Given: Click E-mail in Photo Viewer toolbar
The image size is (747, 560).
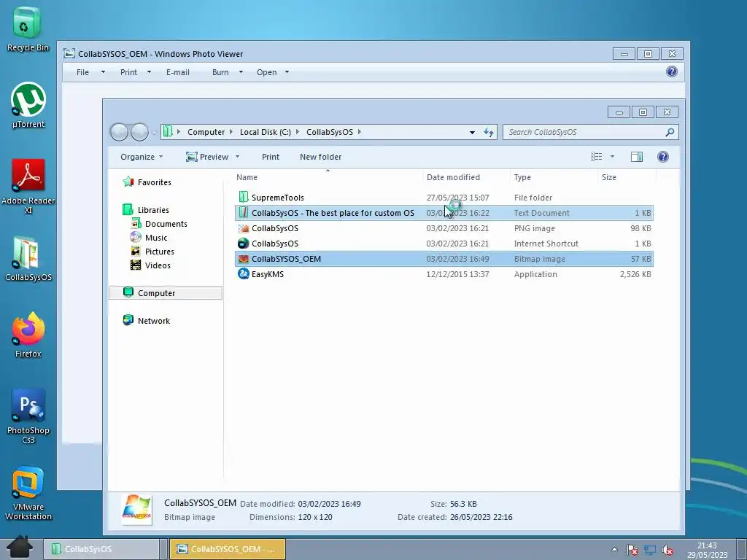Looking at the screenshot, I should [x=178, y=72].
